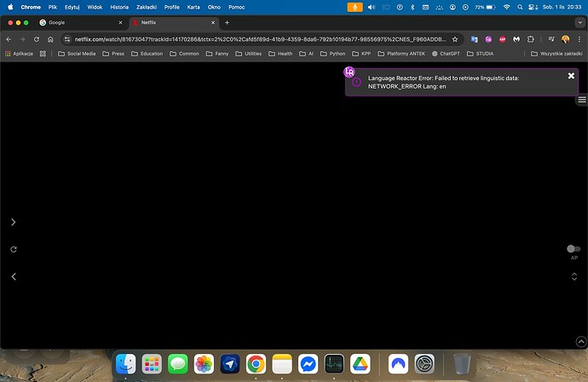Open the Social Media bookmarks folder
Image resolution: width=588 pixels, height=382 pixels.
point(77,53)
